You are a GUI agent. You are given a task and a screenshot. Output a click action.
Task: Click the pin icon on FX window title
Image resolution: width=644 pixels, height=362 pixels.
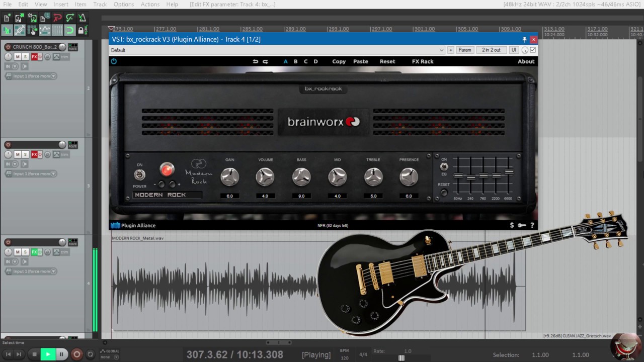click(524, 39)
